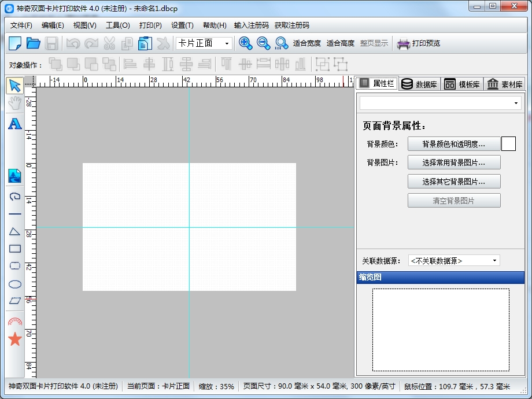532x399 pixels.
Task: Click the 选择常用背景图片 button
Action: tap(454, 162)
